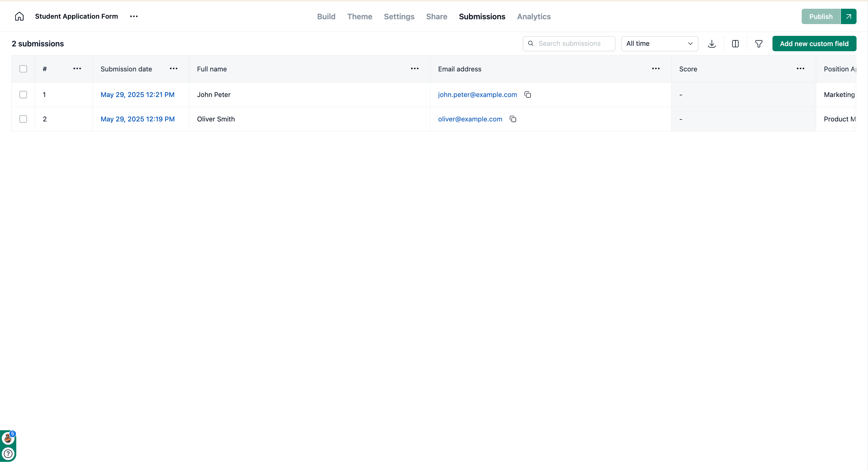Click the Score cell for Oliver Smith

click(743, 119)
